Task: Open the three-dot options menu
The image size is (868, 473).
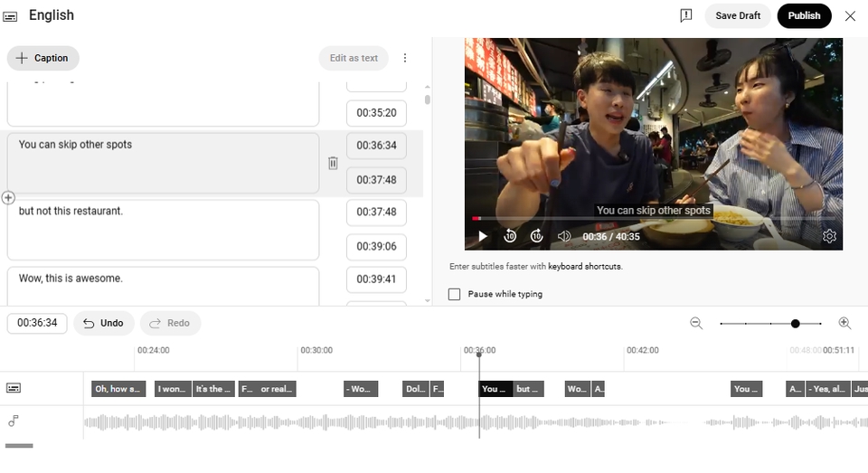Action: point(405,58)
